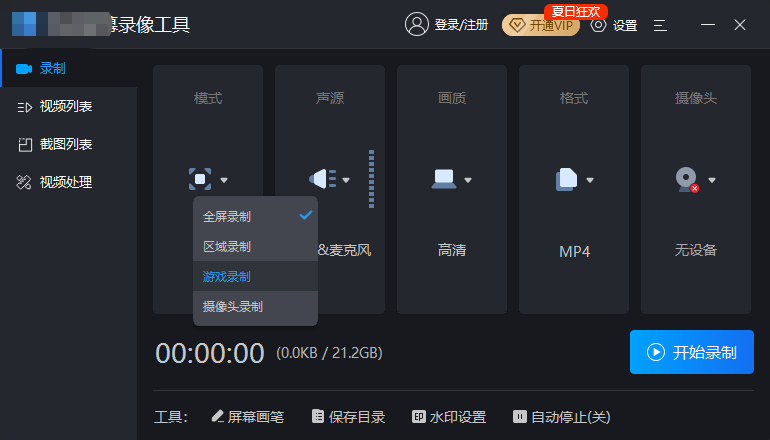Click the 夏日狂欢 promo badge

(576, 11)
